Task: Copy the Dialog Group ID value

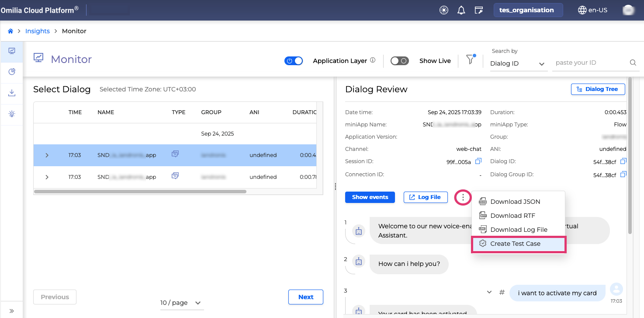Action: click(x=623, y=175)
